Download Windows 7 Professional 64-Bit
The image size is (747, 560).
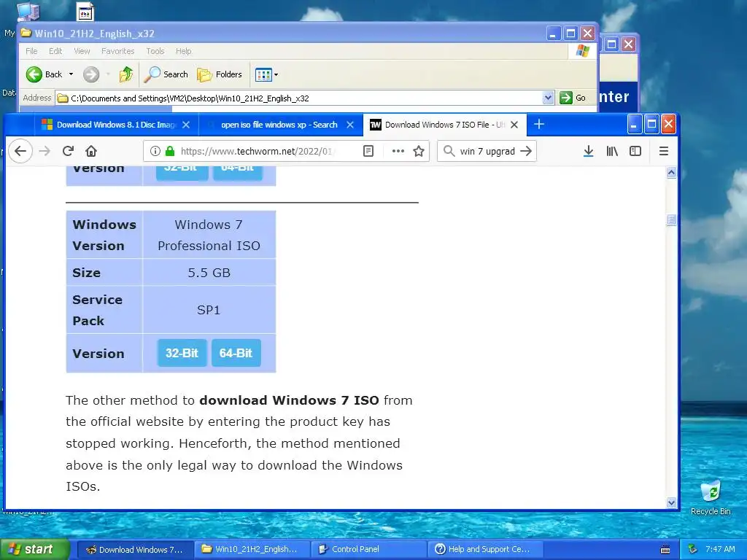(236, 353)
